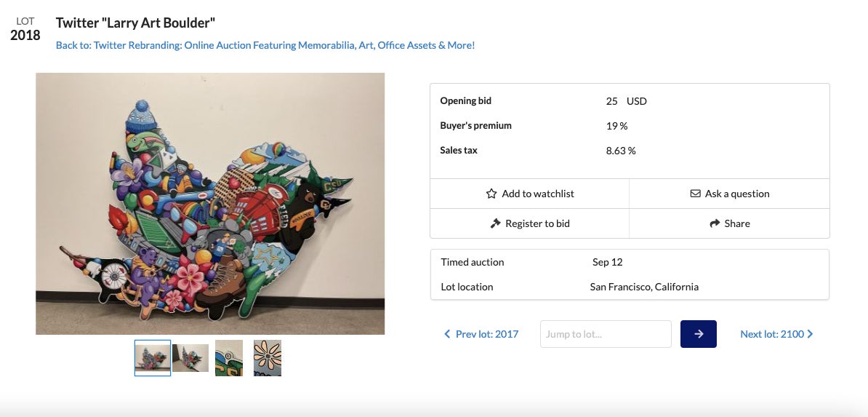Click the left chevron beside Prev lot

(447, 335)
